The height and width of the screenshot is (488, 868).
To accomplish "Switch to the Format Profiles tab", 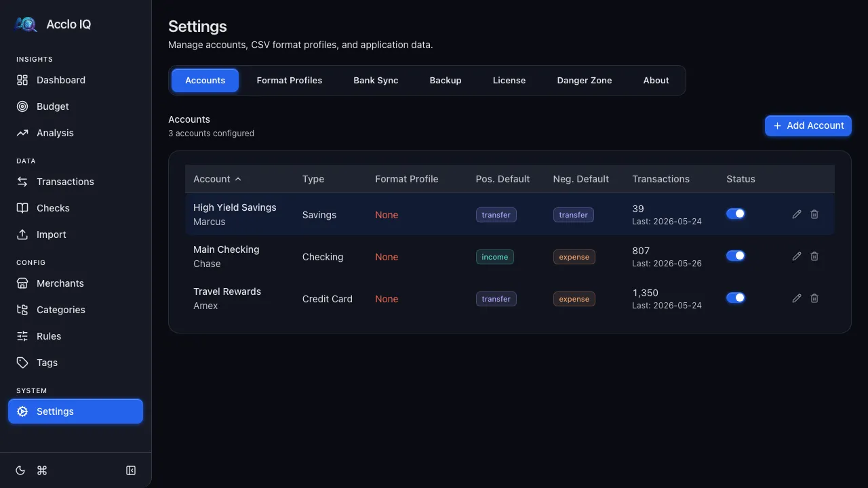I will tap(290, 80).
